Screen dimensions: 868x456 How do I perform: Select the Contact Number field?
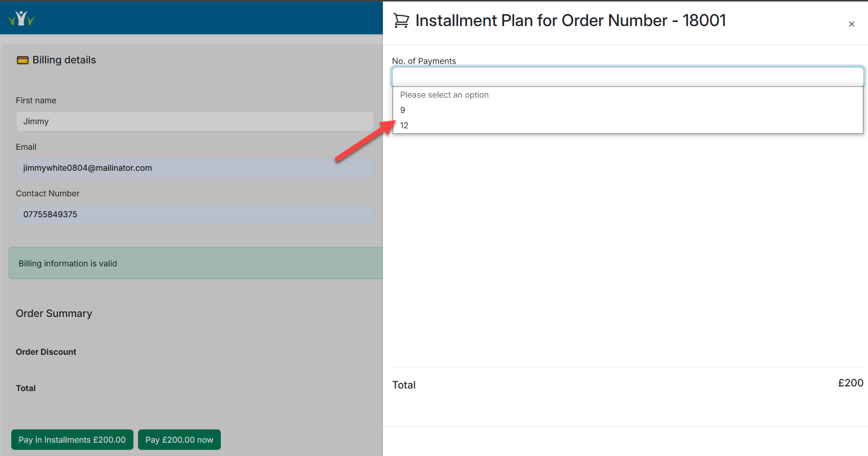(194, 214)
